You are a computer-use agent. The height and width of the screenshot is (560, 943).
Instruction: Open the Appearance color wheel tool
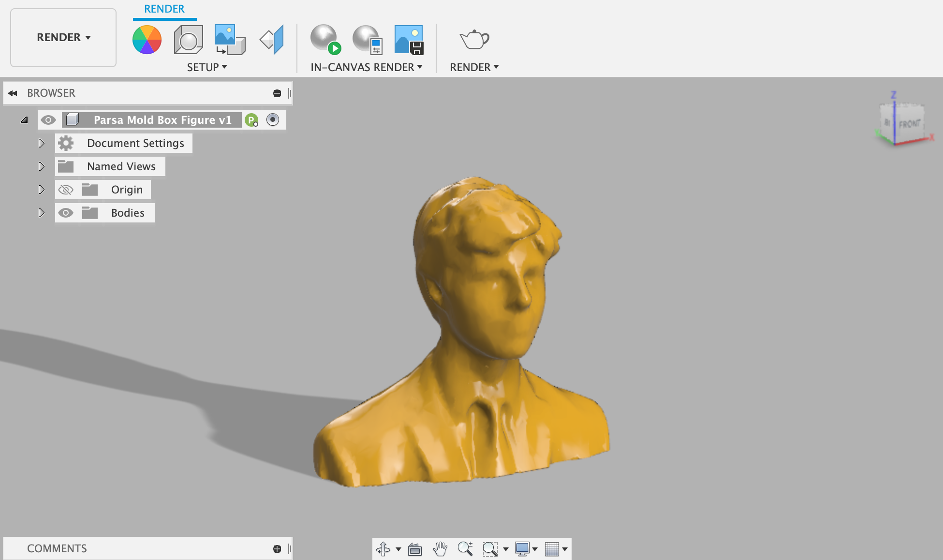pyautogui.click(x=147, y=40)
